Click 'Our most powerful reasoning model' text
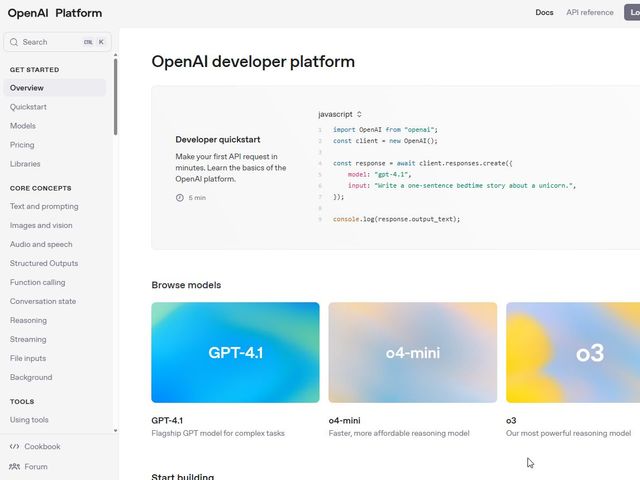 click(x=568, y=433)
